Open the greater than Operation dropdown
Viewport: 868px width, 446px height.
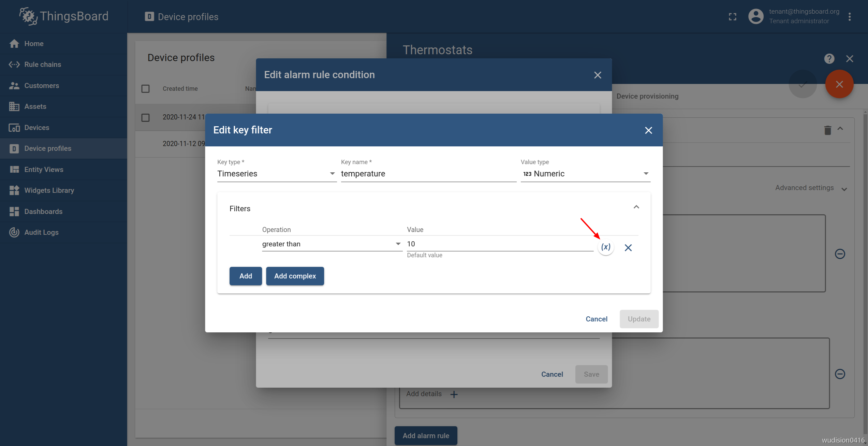[x=332, y=244]
